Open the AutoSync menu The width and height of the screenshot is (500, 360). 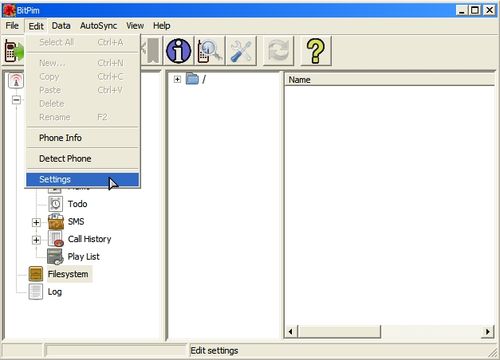tap(98, 26)
